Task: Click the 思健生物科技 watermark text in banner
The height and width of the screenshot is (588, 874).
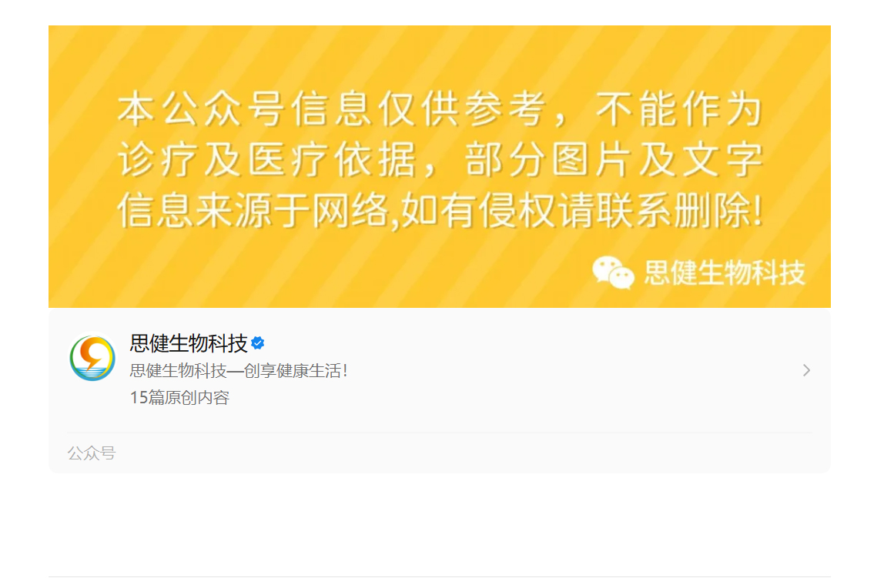Action: pos(725,273)
